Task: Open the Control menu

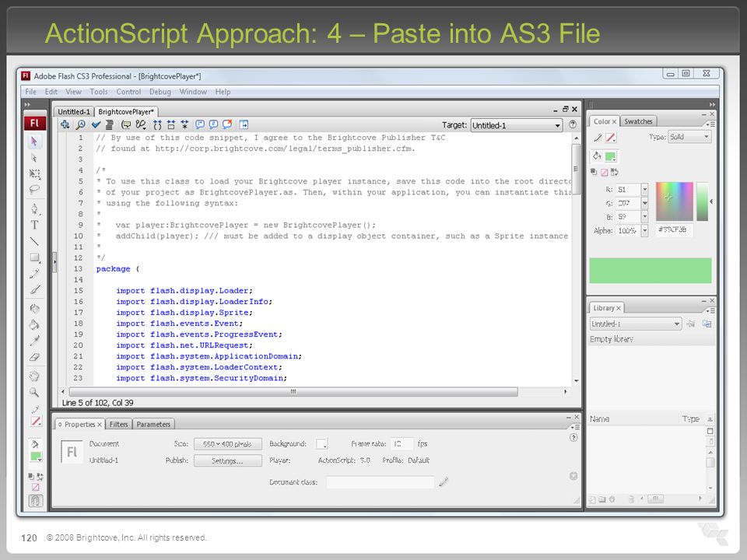Action: pyautogui.click(x=128, y=92)
